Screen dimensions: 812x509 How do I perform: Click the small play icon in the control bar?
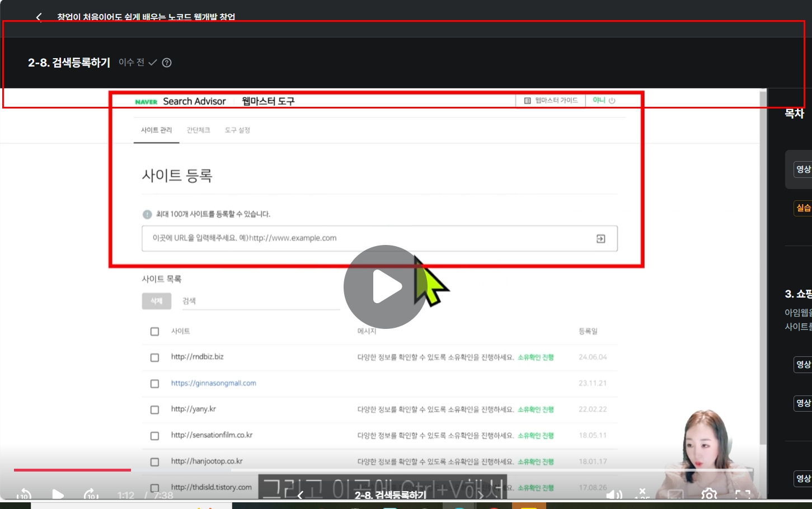[x=58, y=495]
